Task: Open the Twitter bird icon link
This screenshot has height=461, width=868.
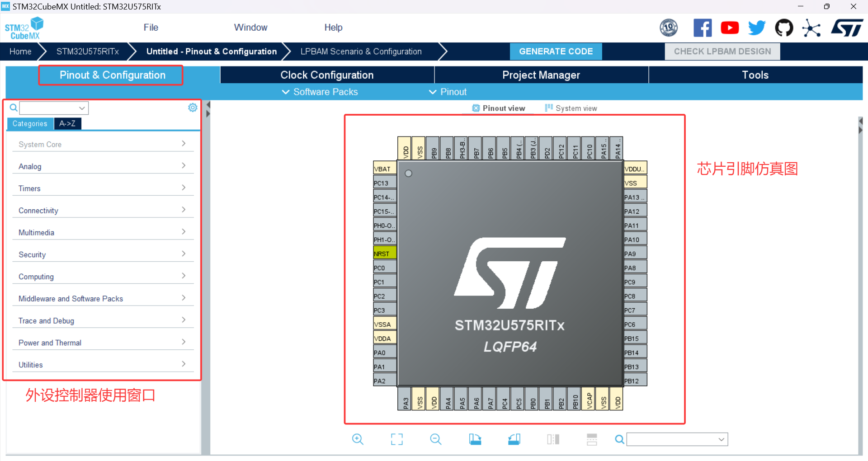Action: [757, 28]
